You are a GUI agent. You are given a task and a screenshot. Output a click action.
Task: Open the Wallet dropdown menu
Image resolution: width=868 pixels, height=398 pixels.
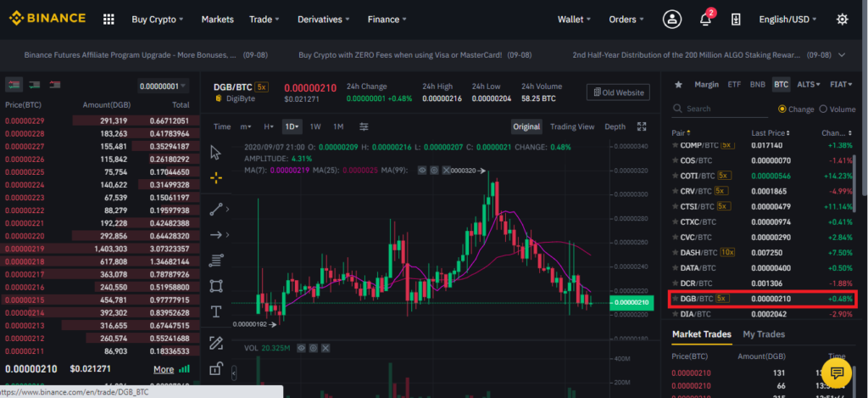pyautogui.click(x=574, y=20)
